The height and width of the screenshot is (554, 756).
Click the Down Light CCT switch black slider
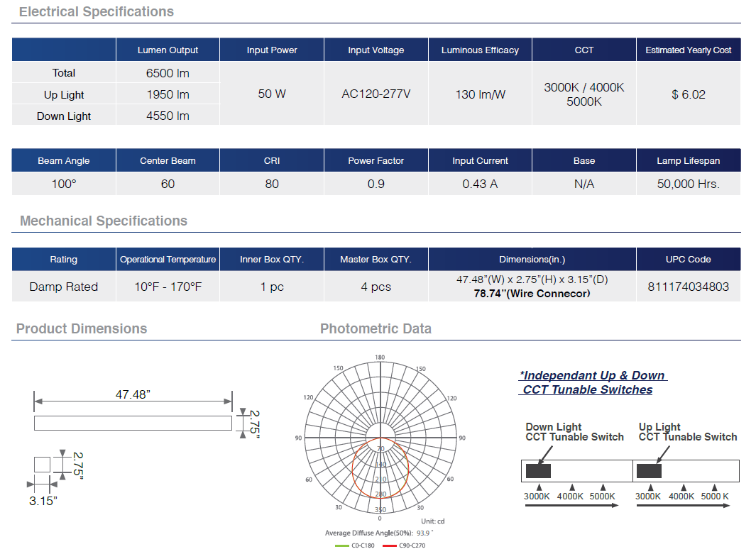[538, 472]
